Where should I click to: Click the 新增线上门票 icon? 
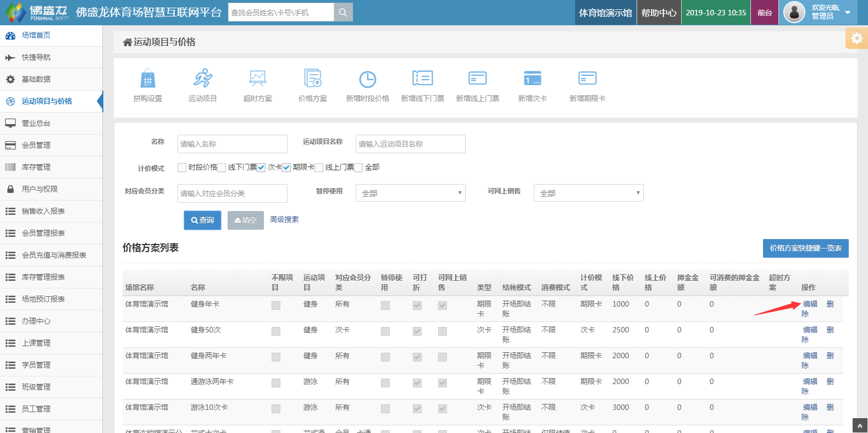click(478, 78)
